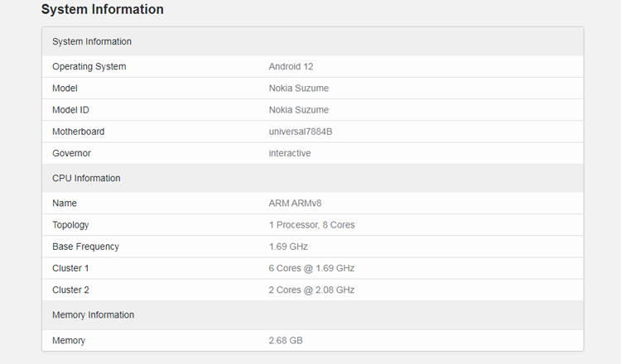Screen dimensions: 621x364
Task: Select the Topology row label
Action: (x=70, y=225)
